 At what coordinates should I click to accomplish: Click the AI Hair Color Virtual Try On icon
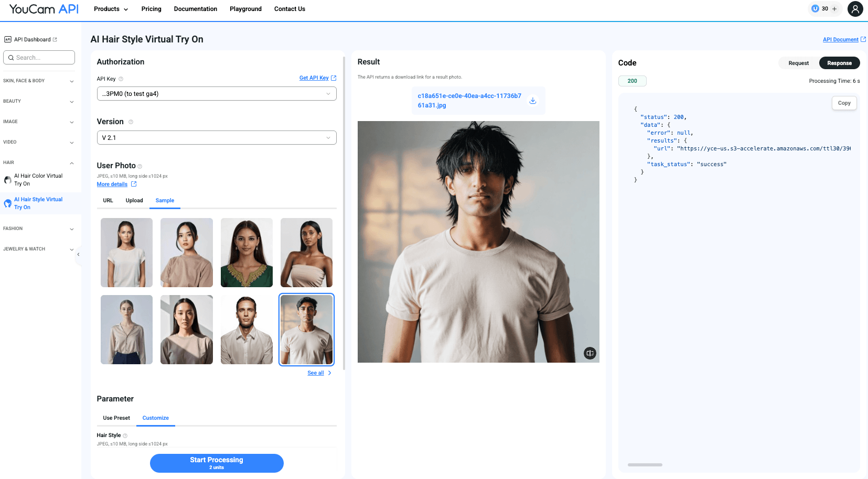click(x=8, y=180)
